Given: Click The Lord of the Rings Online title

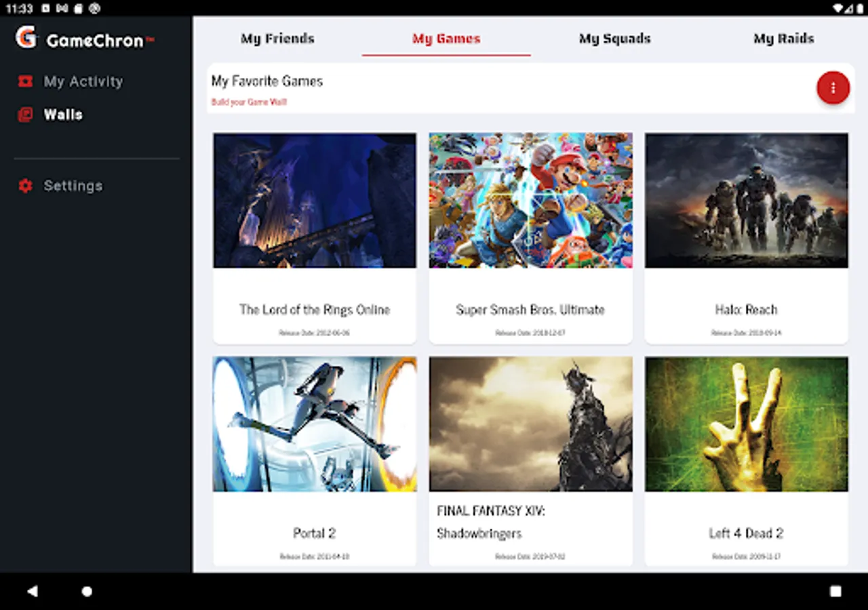Looking at the screenshot, I should click(315, 310).
